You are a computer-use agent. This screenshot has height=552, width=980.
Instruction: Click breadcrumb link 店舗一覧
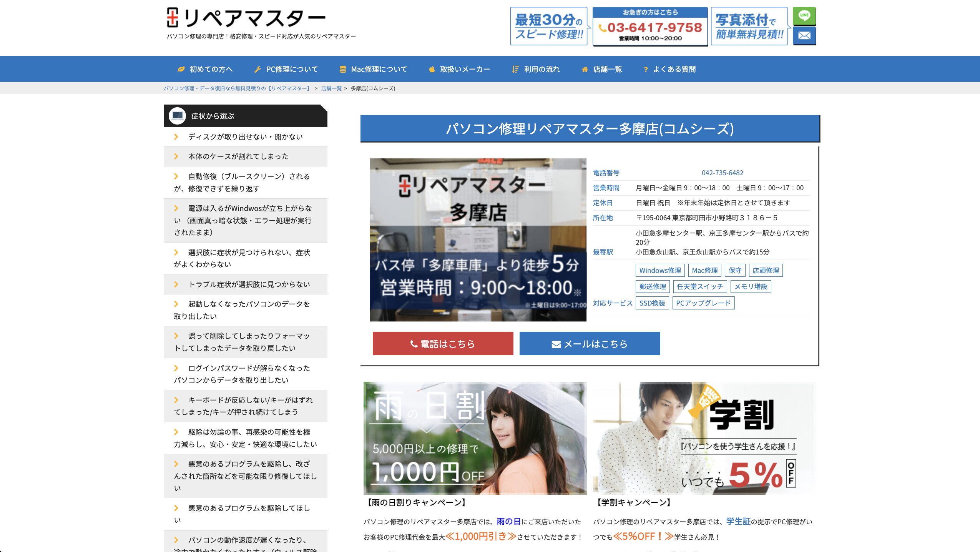pos(331,88)
